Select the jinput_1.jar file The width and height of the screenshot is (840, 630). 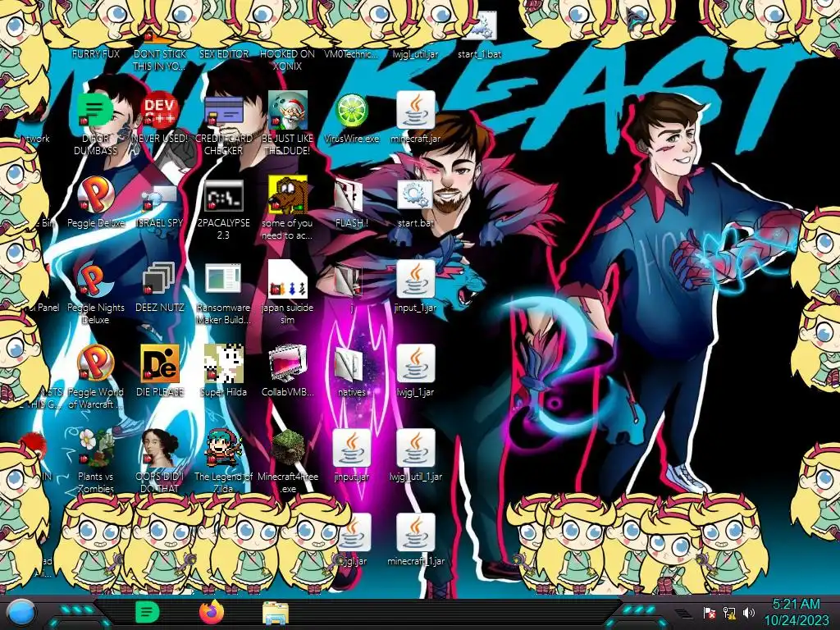click(416, 279)
